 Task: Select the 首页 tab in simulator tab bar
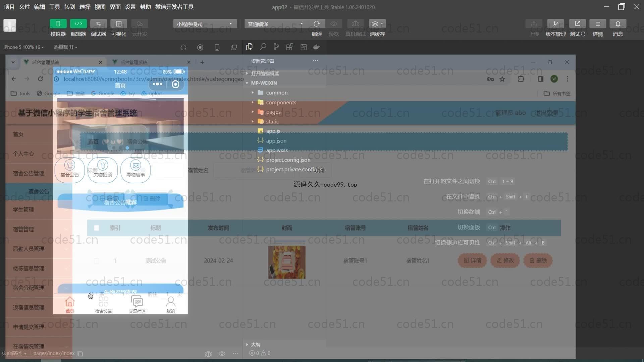coord(70,304)
